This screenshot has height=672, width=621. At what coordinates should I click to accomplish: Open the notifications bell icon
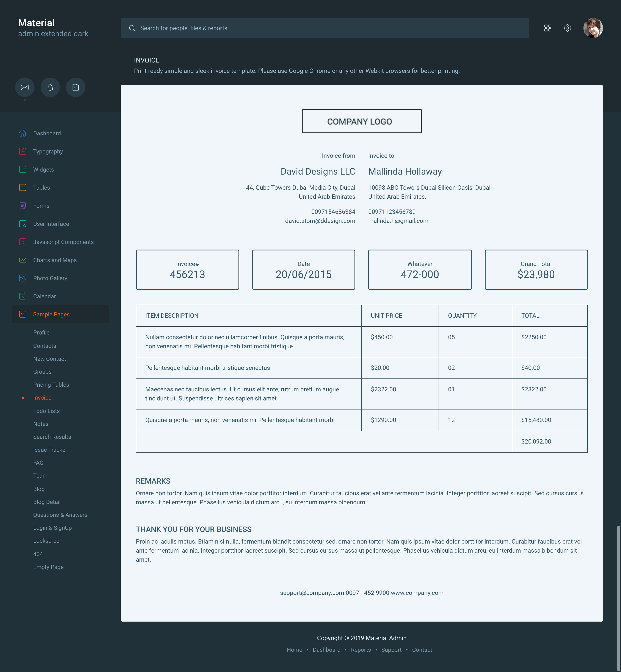[x=50, y=87]
